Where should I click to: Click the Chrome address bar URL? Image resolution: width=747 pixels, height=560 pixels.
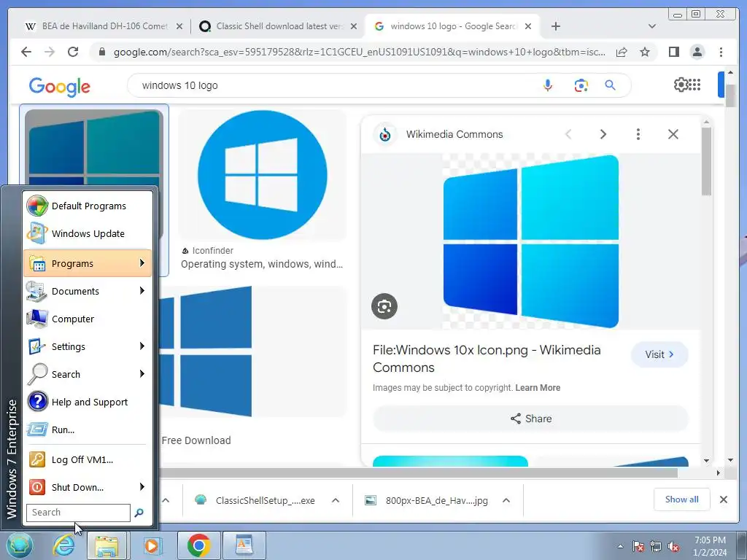360,52
